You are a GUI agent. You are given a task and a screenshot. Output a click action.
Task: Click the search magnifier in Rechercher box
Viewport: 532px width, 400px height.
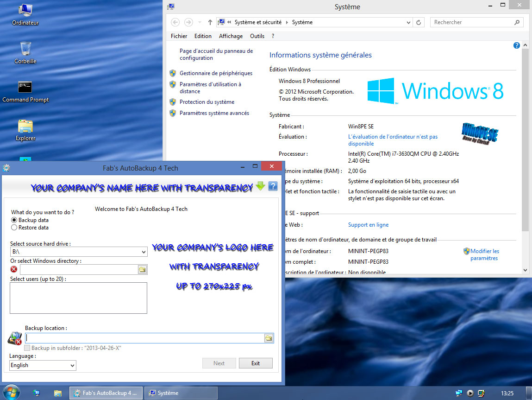point(517,22)
